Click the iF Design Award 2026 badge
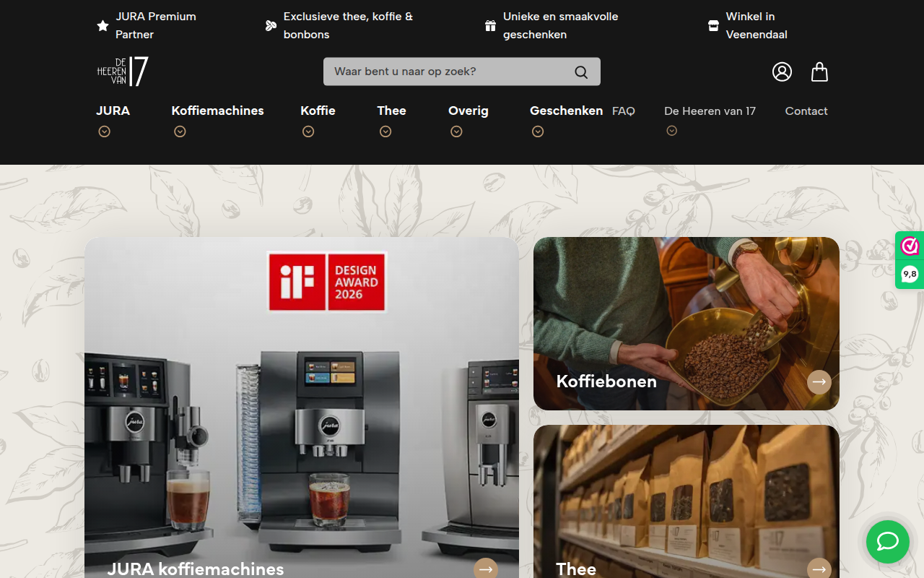924x578 pixels. (327, 281)
